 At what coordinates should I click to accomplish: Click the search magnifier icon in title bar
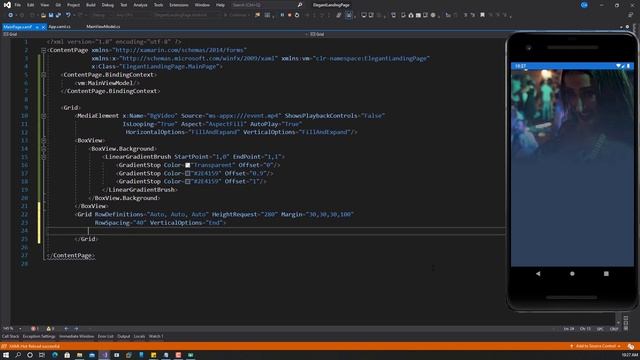[x=300, y=5]
